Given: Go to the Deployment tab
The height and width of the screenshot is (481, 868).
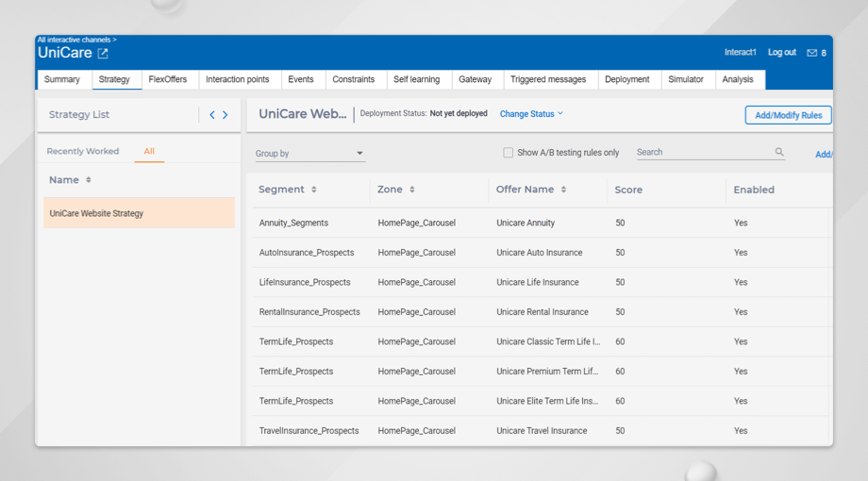Looking at the screenshot, I should (x=627, y=79).
